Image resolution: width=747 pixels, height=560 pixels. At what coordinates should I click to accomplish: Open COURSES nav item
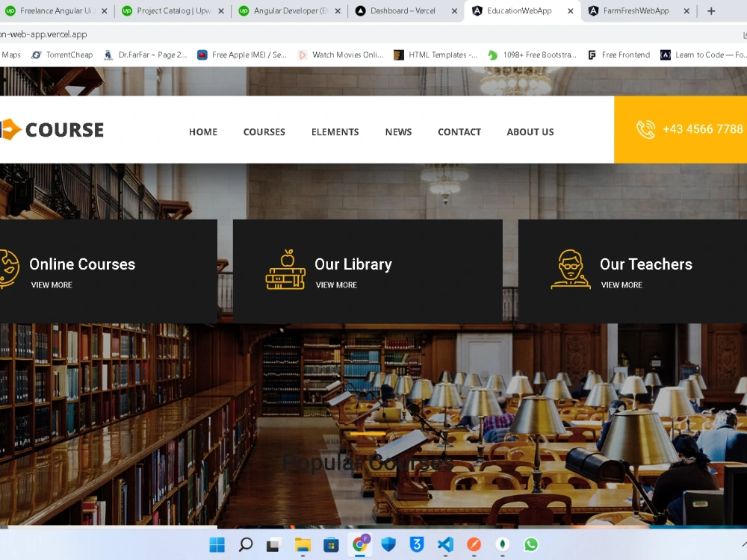point(264,132)
